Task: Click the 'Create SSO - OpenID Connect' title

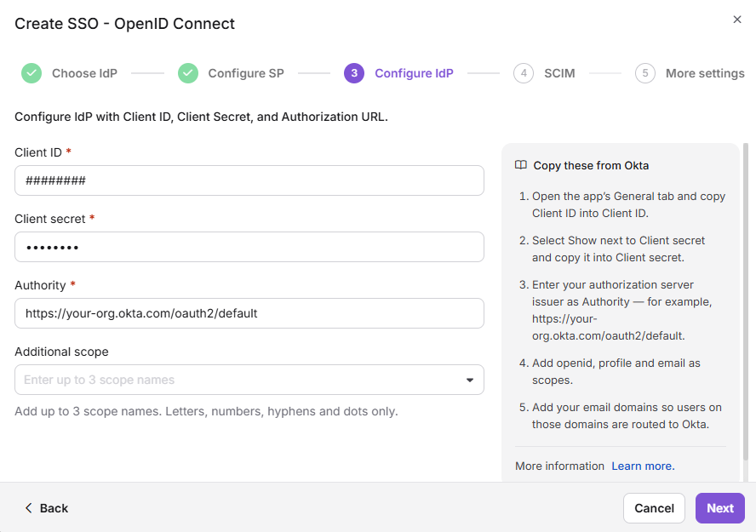Action: (x=124, y=24)
